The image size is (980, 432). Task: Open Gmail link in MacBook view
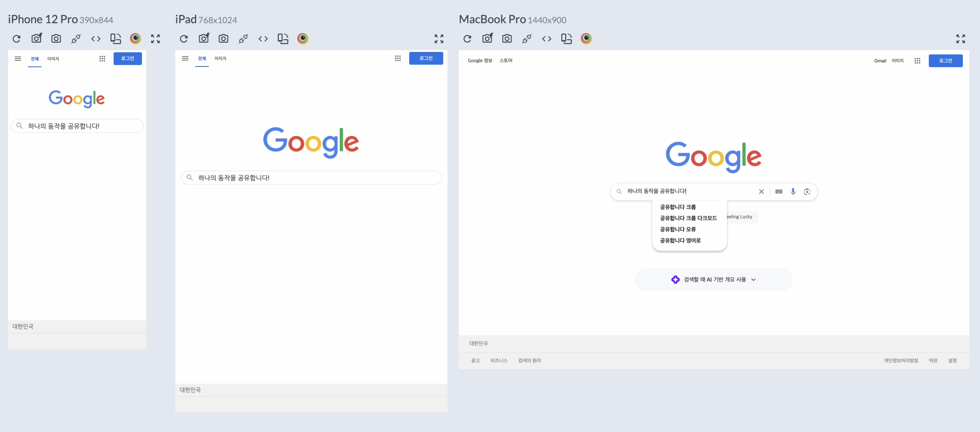[880, 61]
